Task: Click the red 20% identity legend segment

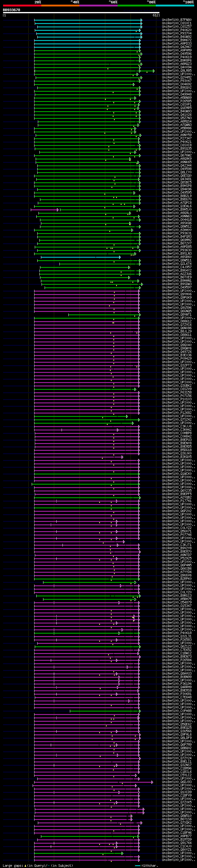Action: 22,6
